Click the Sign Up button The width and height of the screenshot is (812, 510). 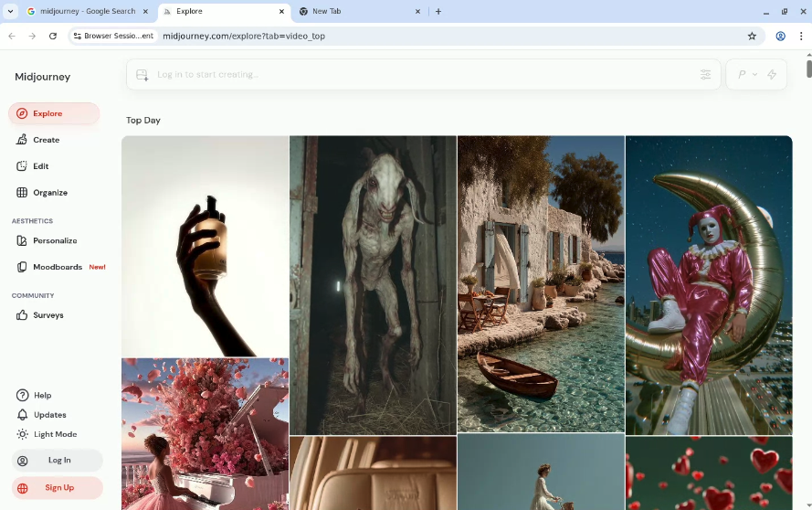click(x=58, y=488)
